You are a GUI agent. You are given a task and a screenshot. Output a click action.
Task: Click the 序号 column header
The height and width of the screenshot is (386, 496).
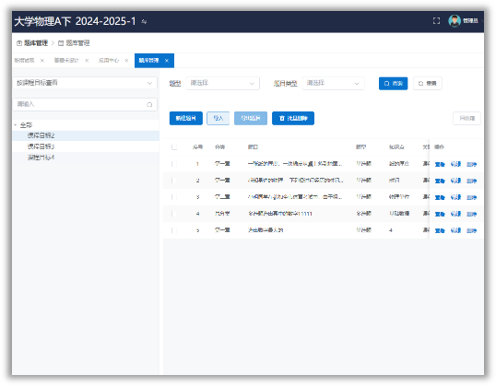[x=197, y=147]
